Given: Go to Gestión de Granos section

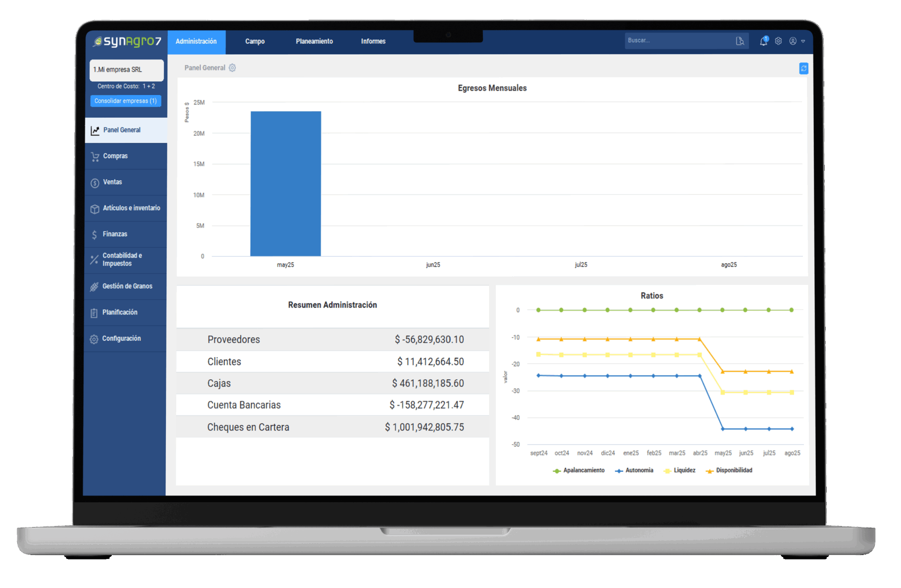Looking at the screenshot, I should (127, 286).
